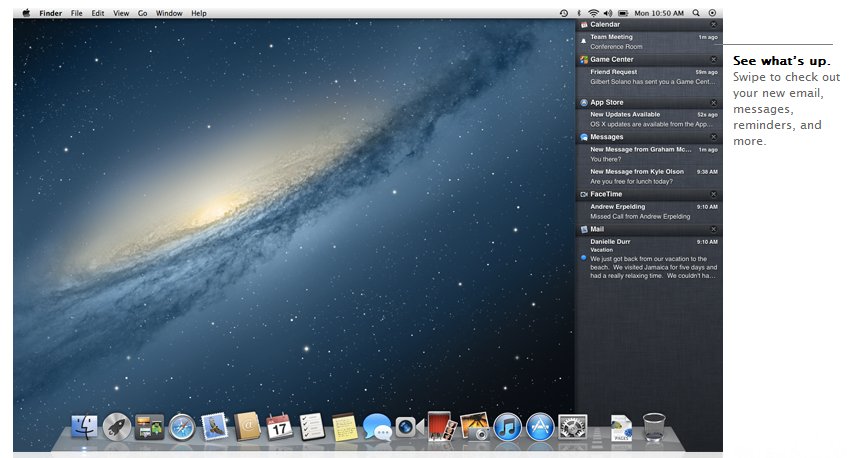Open New Updates Available notification

click(x=649, y=119)
